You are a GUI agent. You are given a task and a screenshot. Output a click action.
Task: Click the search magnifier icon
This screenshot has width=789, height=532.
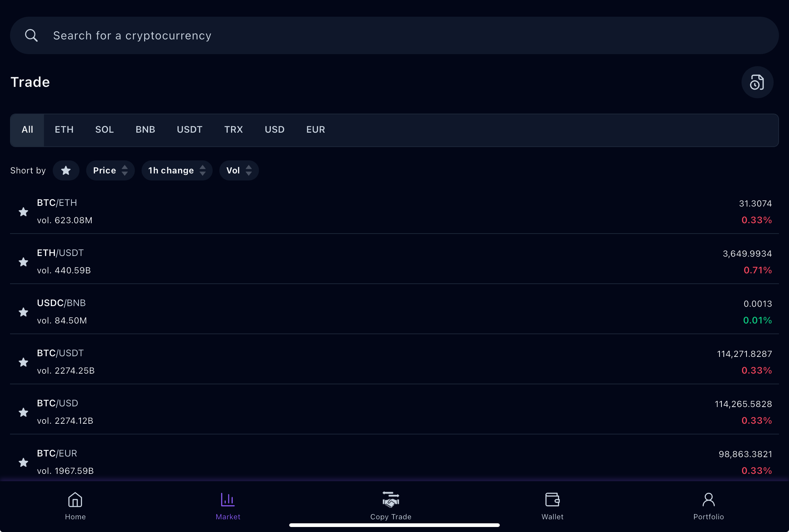coord(31,35)
